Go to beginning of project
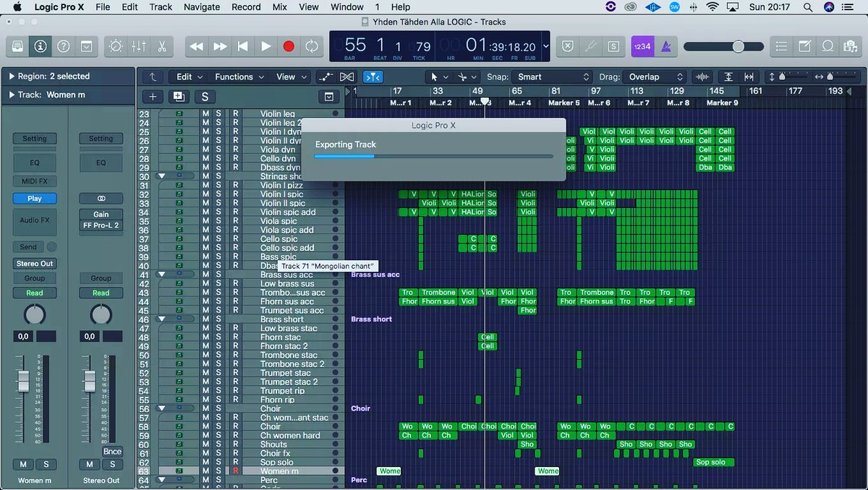 pyautogui.click(x=243, y=46)
